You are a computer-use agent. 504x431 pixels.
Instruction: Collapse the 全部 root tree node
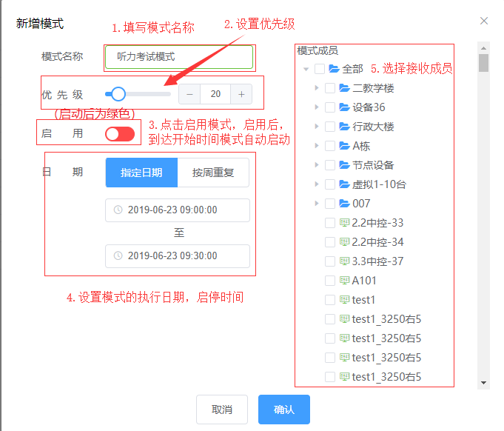coord(306,69)
